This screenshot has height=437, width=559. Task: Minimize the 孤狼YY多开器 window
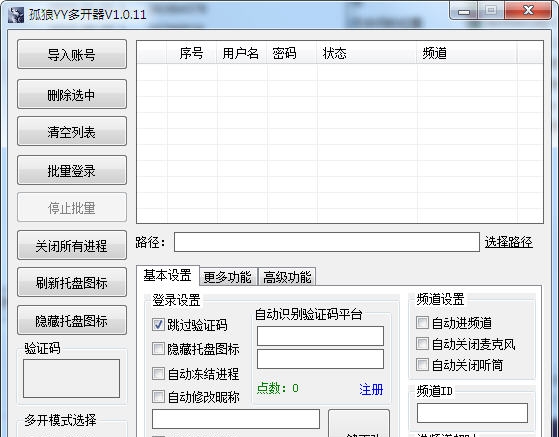(x=463, y=11)
